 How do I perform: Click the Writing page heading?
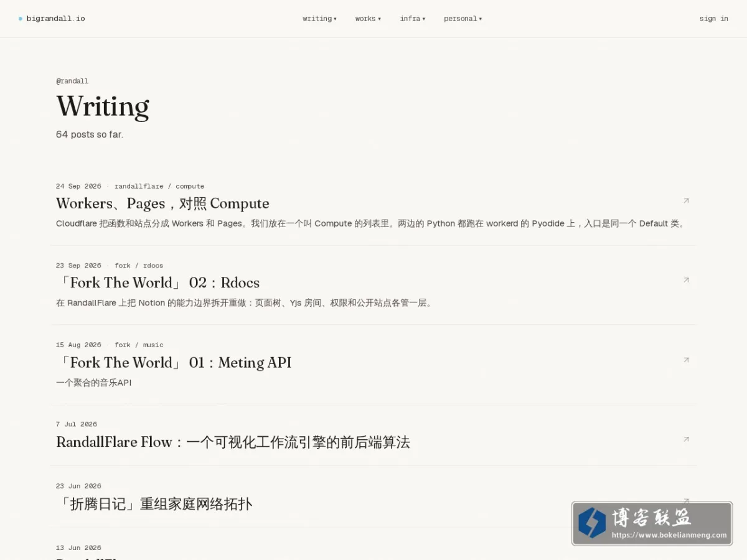pyautogui.click(x=103, y=106)
